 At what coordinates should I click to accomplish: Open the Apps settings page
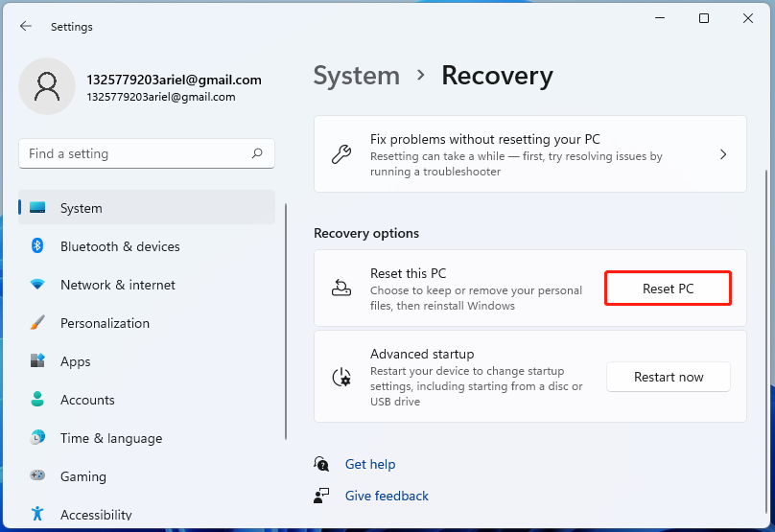(x=147, y=361)
